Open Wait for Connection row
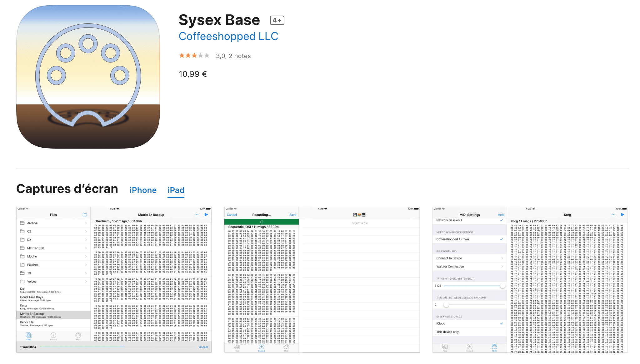Screen dimensions: 640x364 point(470,267)
